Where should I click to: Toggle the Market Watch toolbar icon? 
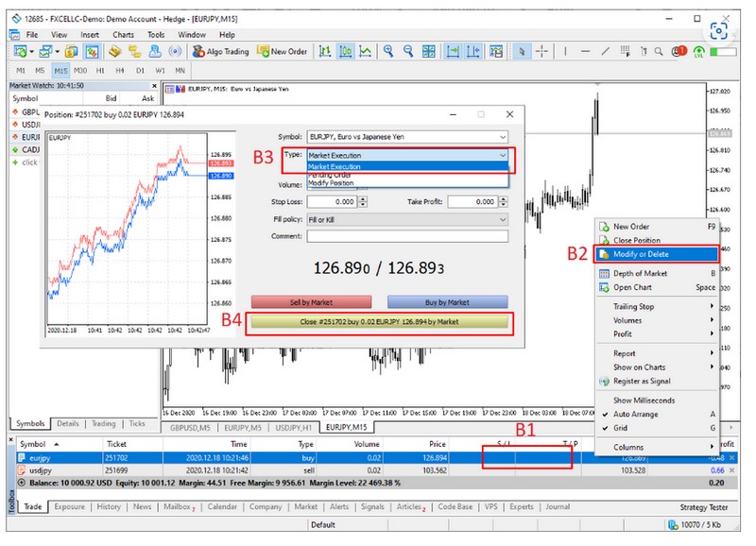(72, 51)
